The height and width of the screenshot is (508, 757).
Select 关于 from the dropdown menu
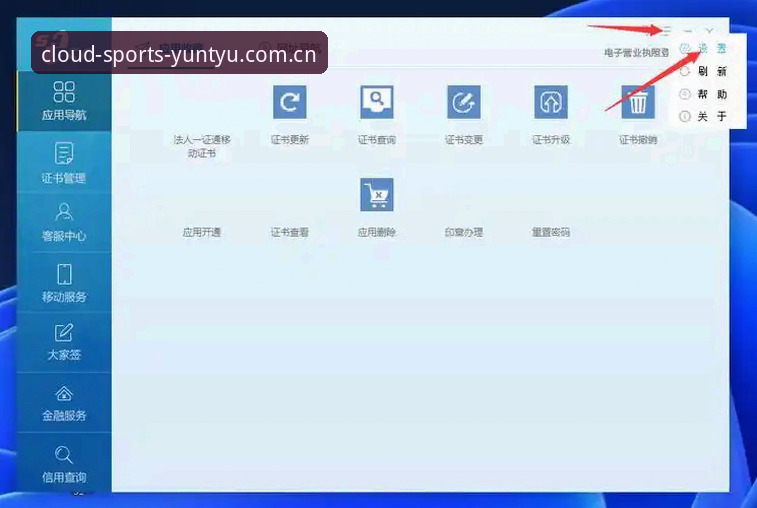pyautogui.click(x=703, y=116)
